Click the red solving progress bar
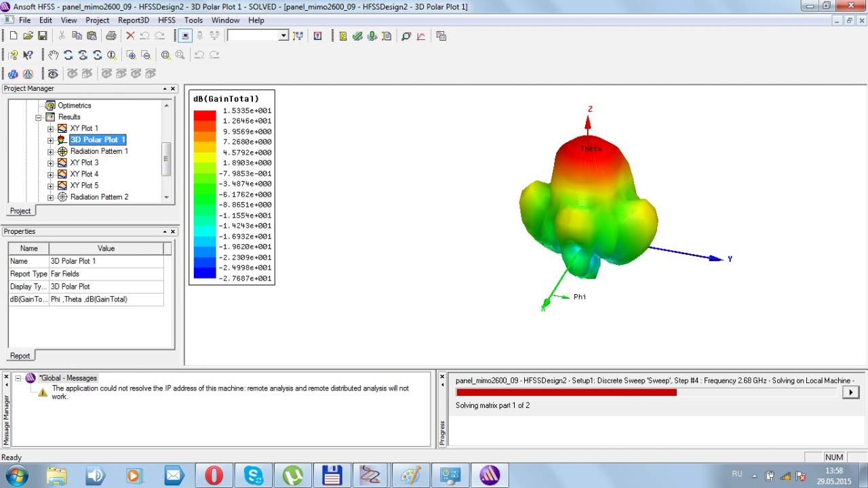The image size is (868, 488). [566, 392]
